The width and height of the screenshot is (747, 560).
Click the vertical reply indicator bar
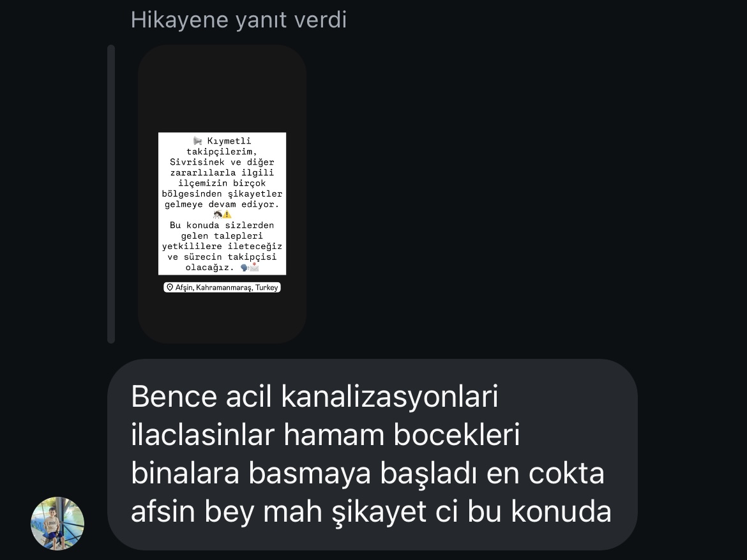pyautogui.click(x=112, y=194)
